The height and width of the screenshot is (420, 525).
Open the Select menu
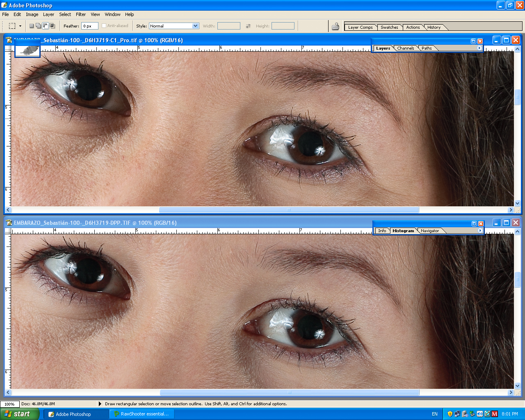(x=65, y=14)
